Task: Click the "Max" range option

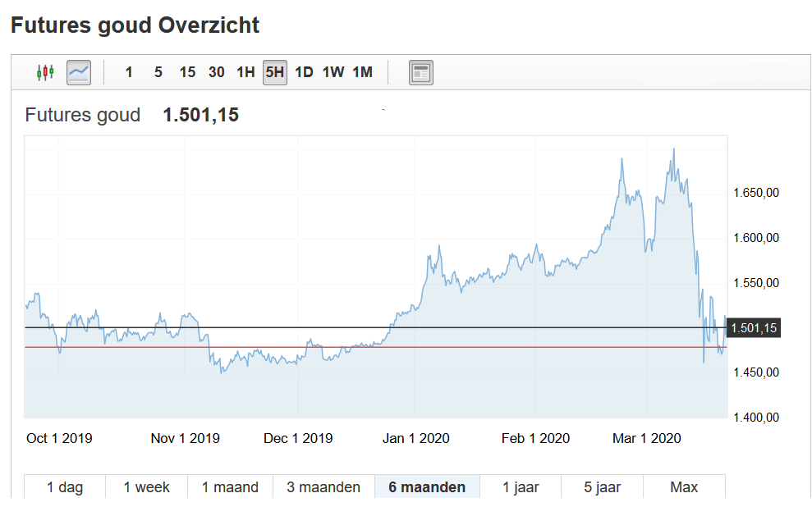Action: (683, 486)
